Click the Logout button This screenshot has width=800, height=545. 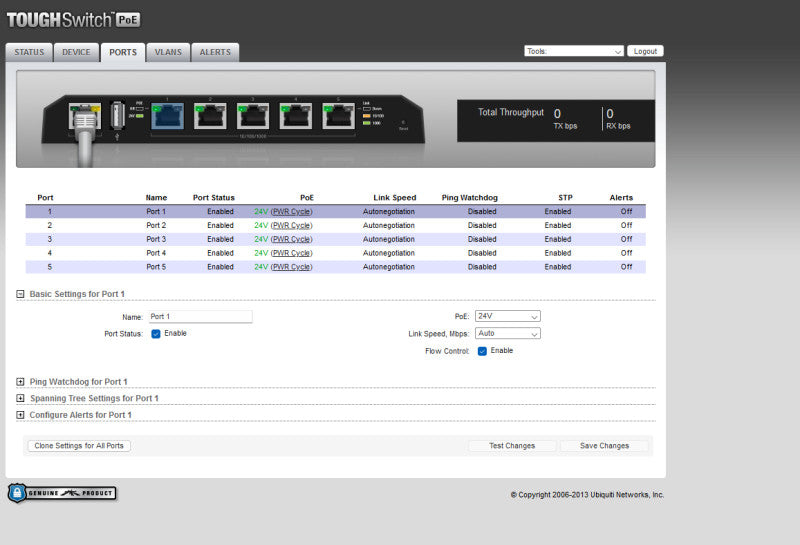tap(645, 51)
